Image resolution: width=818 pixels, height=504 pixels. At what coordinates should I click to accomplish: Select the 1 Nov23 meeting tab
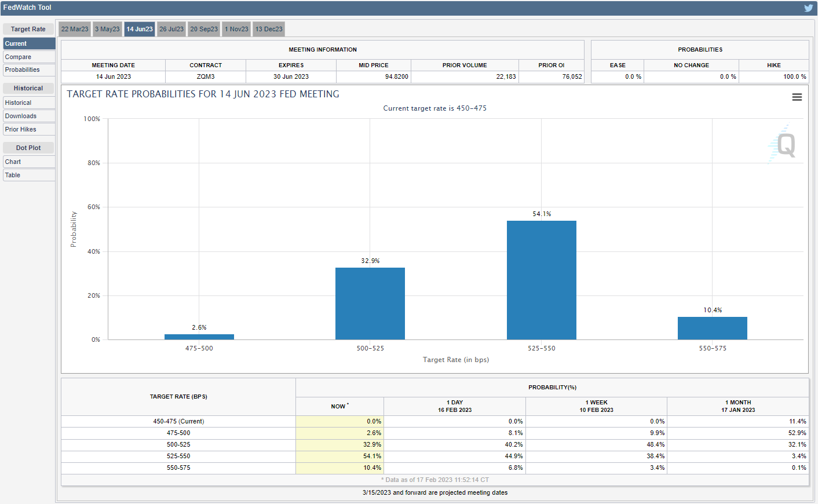[236, 29]
